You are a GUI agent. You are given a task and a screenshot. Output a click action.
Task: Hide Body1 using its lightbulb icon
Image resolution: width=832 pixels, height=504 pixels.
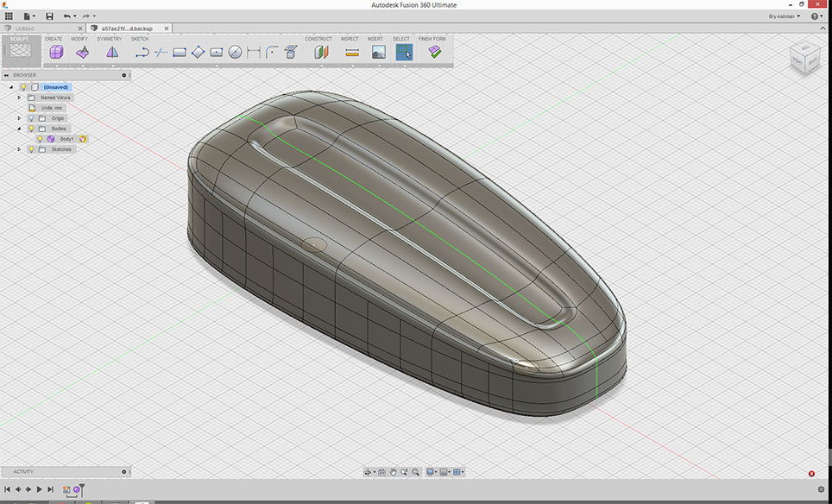(x=40, y=139)
